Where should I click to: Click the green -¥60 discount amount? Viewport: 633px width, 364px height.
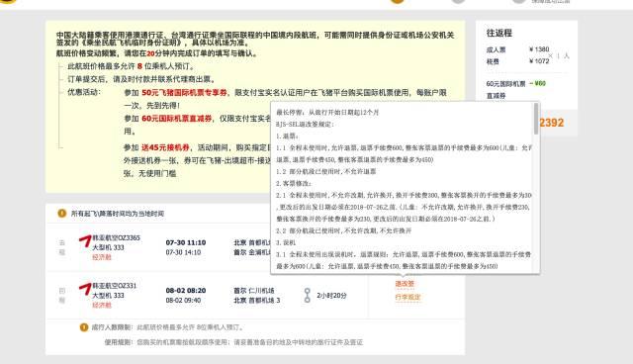[x=537, y=83]
